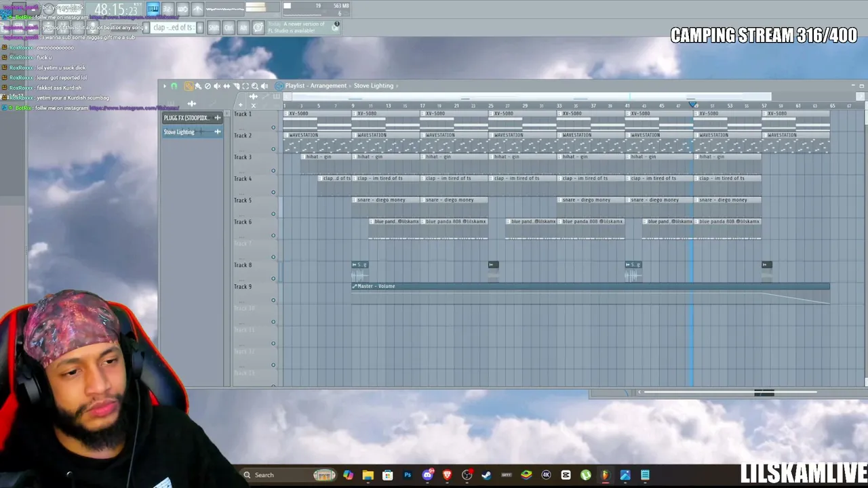Open the Playlist view button in FL toolbar
This screenshot has width=868, height=488.
click(153, 9)
